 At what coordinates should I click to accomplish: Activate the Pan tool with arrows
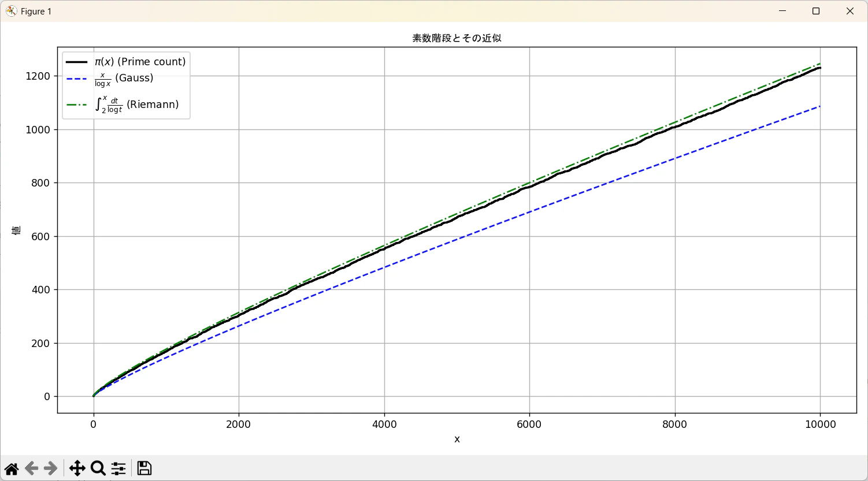[x=77, y=468]
